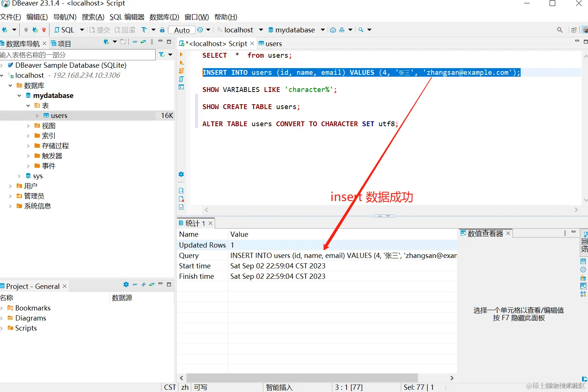588x392 pixels.
Task: Switch to the users editor tab
Action: point(271,44)
